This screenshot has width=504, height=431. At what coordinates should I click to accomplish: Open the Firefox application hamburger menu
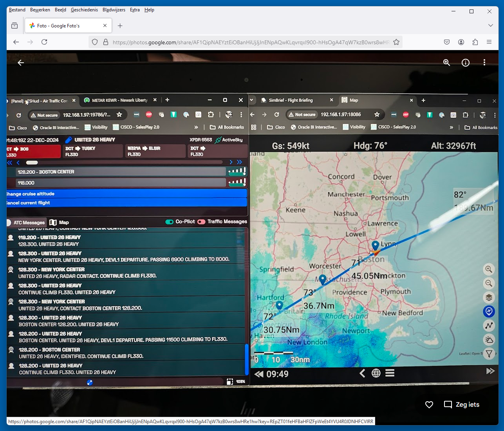pyautogui.click(x=489, y=42)
